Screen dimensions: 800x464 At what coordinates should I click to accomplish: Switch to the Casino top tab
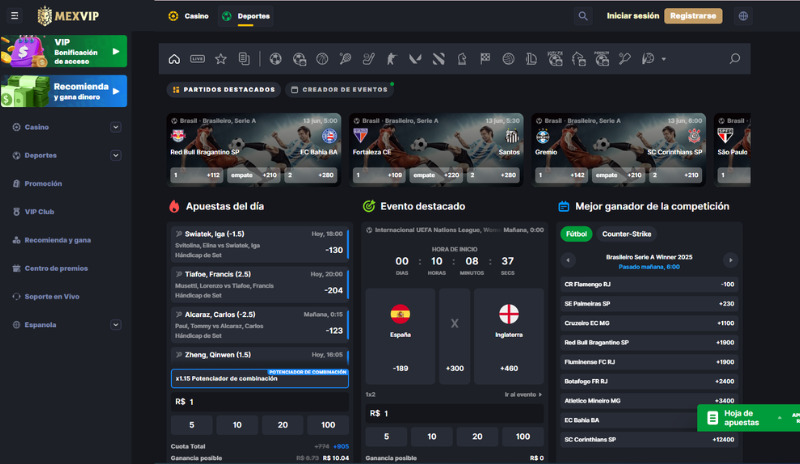coord(189,16)
